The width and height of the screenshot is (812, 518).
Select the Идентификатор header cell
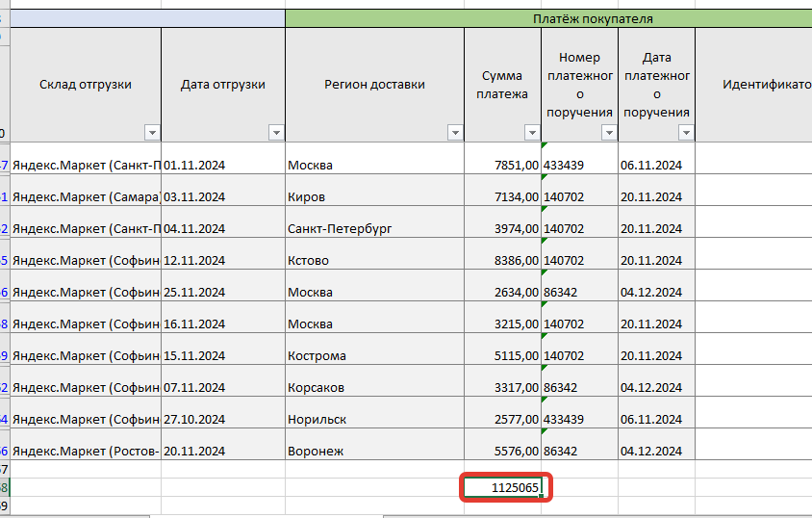coord(754,85)
